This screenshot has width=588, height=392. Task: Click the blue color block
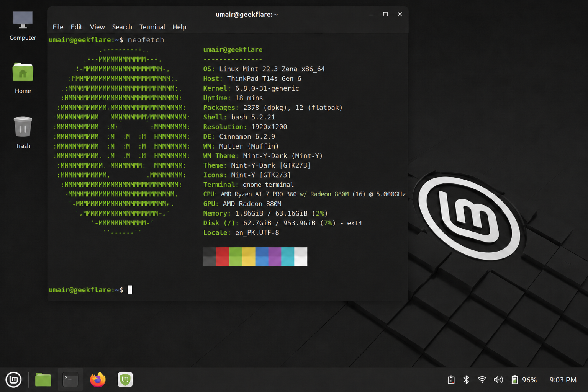262,256
